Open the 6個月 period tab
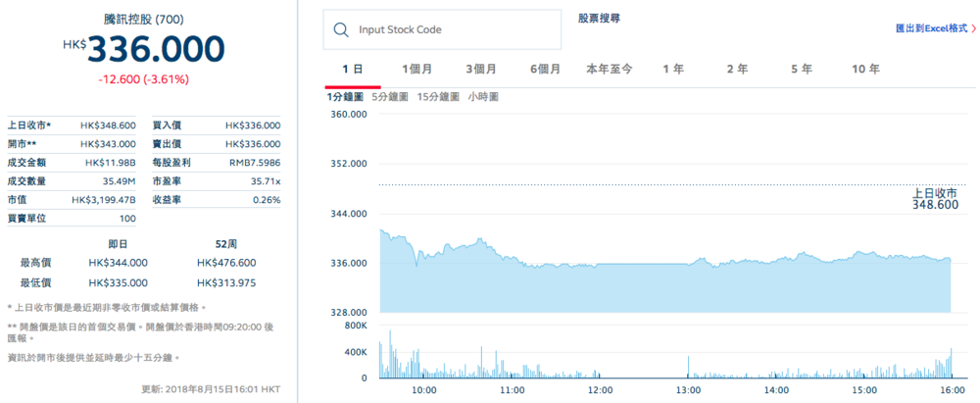 [x=545, y=70]
